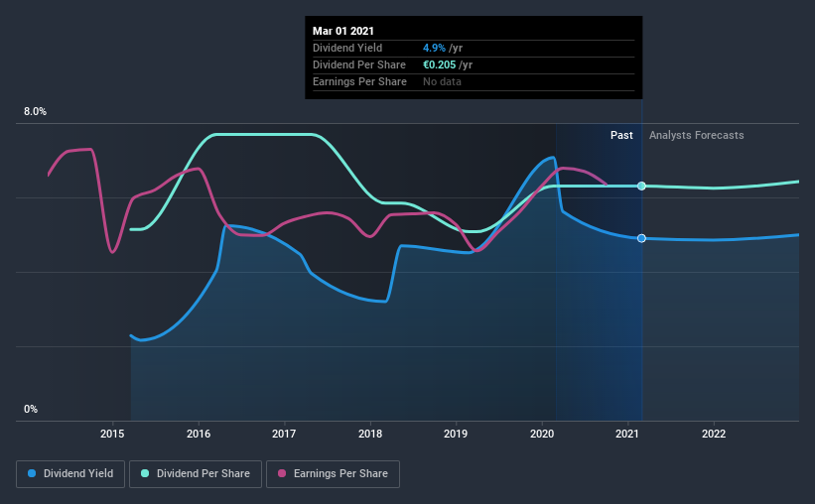Screen dimensions: 815x504
Task: Click the 2020 x-axis label
Action: pyautogui.click(x=542, y=434)
